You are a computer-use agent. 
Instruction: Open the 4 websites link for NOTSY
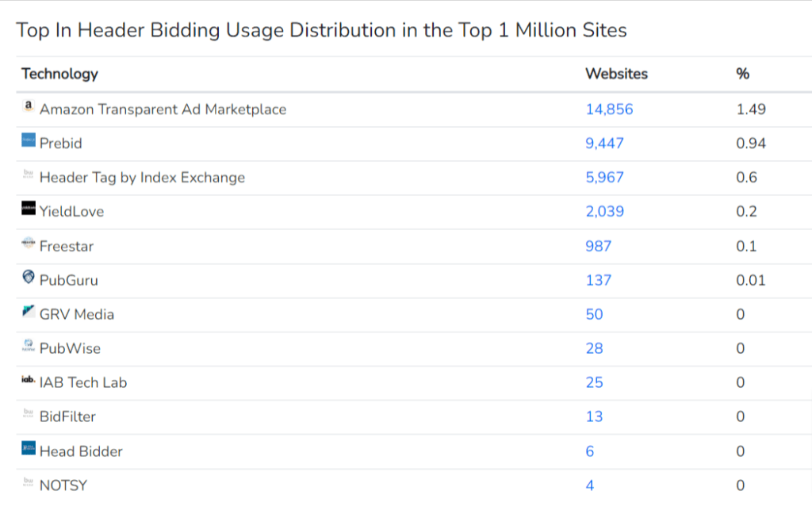(590, 485)
